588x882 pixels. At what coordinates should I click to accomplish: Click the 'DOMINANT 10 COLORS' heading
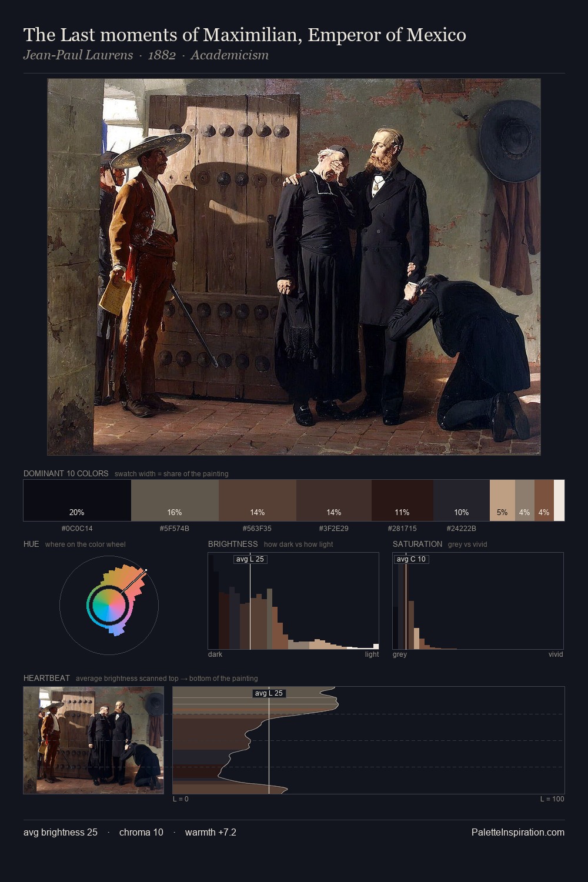(x=66, y=473)
